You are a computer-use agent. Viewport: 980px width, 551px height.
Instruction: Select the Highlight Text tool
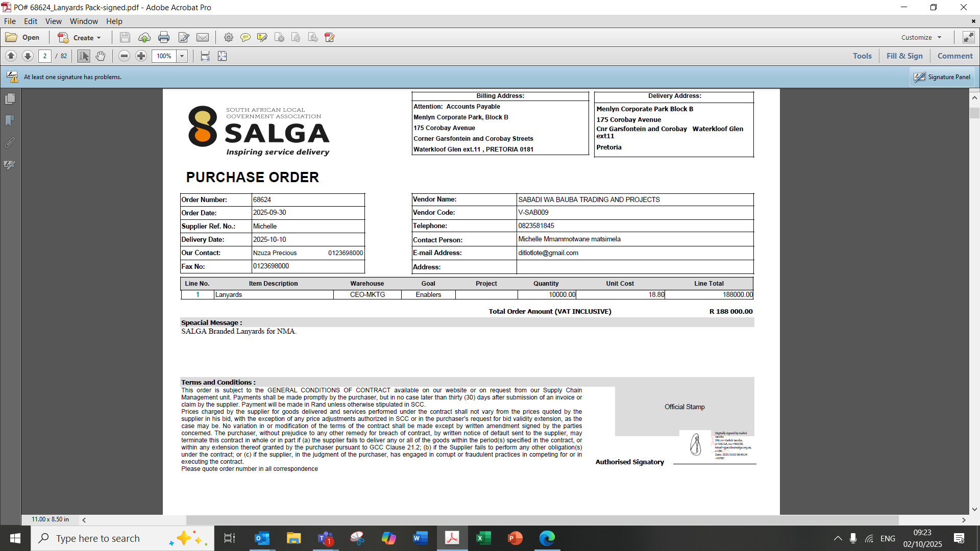pyautogui.click(x=262, y=37)
